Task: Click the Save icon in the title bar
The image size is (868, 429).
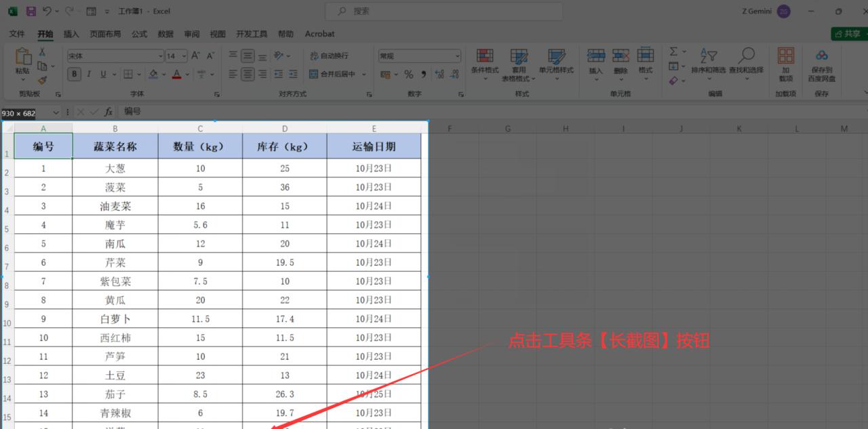Action: 31,12
